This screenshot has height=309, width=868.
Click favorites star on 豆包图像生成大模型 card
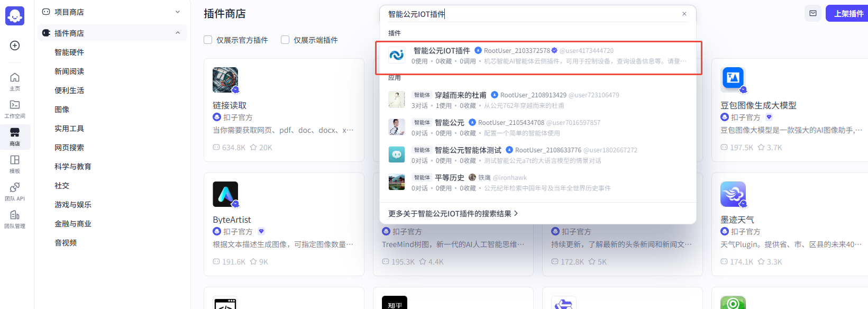(761, 148)
